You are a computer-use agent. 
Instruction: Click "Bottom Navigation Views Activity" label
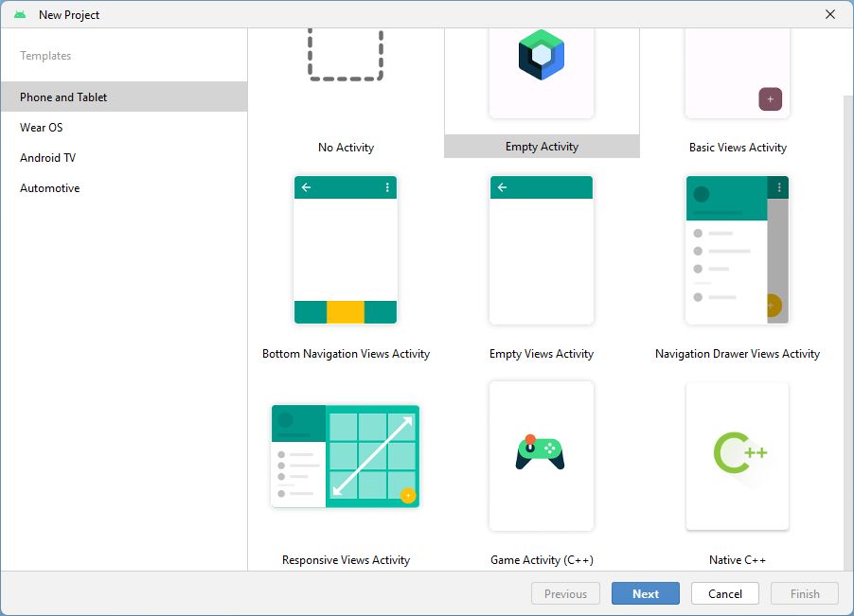click(x=346, y=354)
